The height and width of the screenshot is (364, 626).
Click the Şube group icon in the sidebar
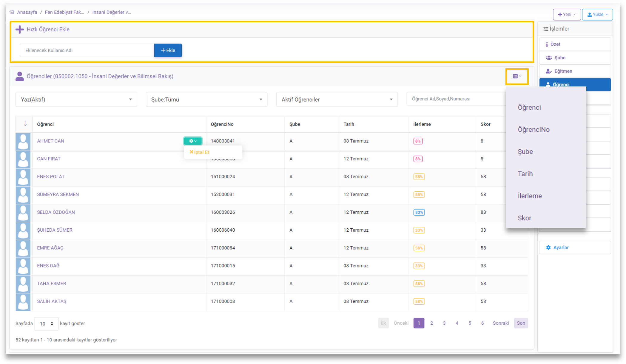[549, 58]
